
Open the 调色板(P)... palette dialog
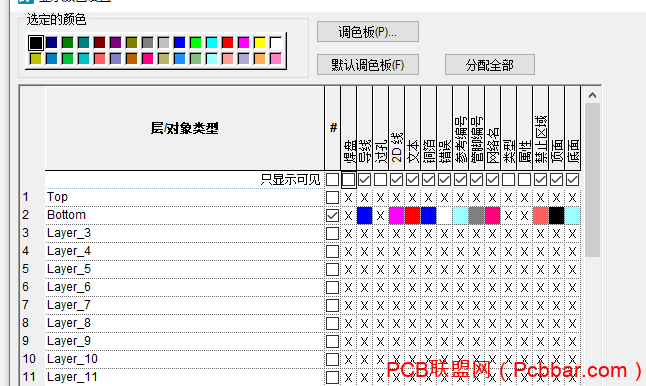[367, 32]
